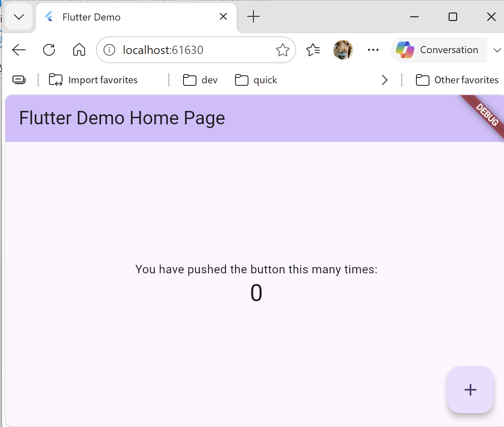Reload the page with the refresh icon
The height and width of the screenshot is (427, 504).
[49, 50]
